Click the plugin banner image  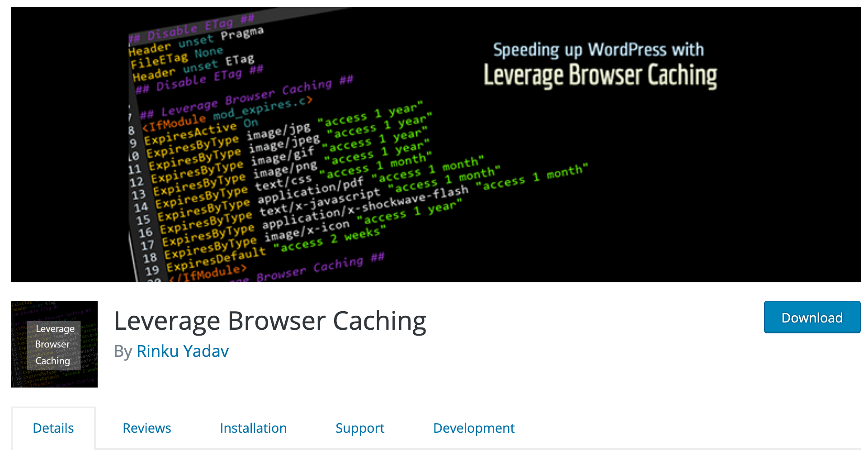pos(436,145)
